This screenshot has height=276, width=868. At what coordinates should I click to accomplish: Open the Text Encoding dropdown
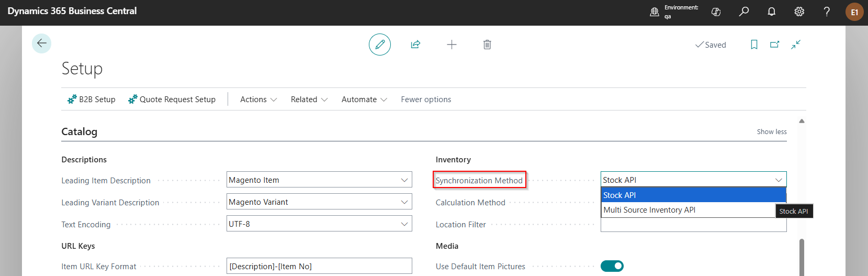coord(404,224)
